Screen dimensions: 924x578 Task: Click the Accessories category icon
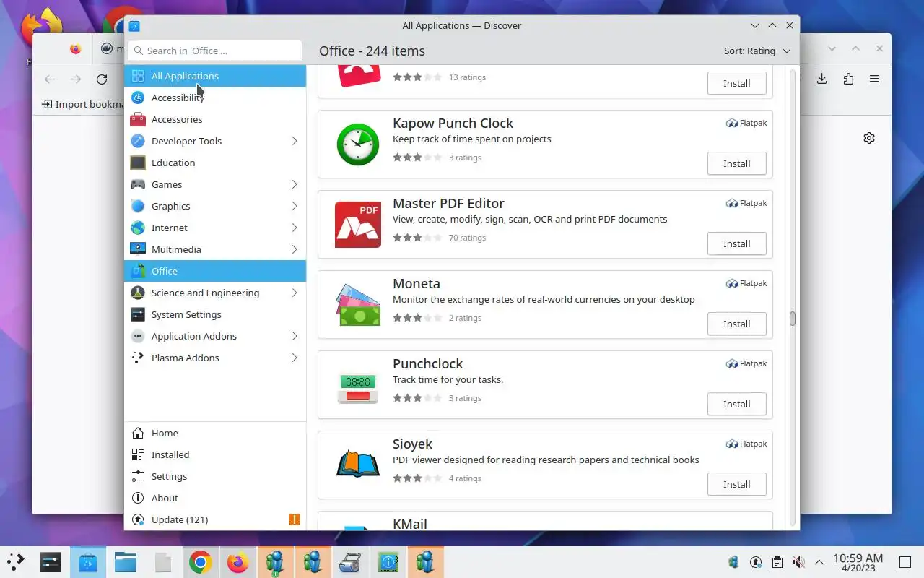point(138,119)
